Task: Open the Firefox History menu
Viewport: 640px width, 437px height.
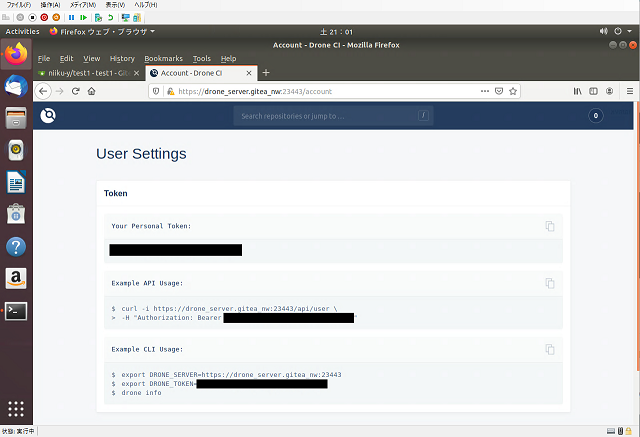Action: pos(122,58)
